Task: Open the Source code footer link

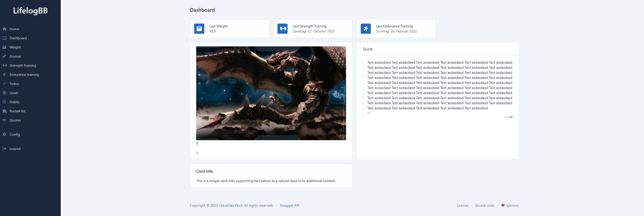Action: coord(485,205)
